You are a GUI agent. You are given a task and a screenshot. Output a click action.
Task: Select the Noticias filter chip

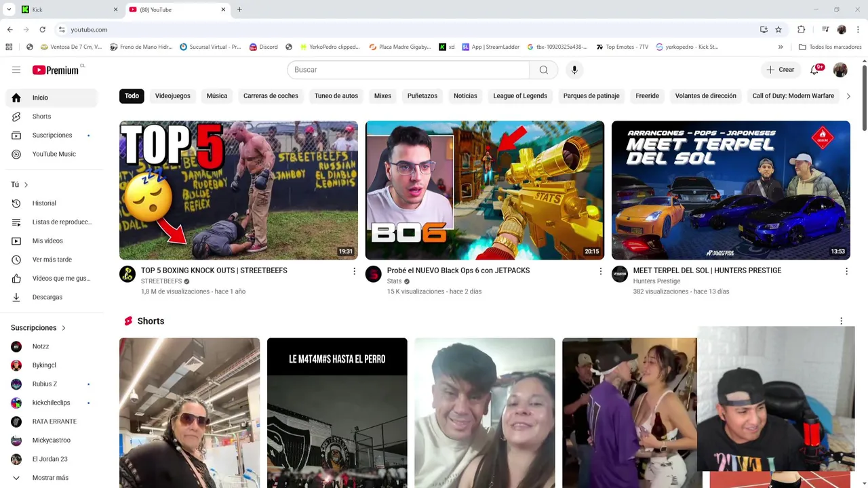click(x=465, y=96)
